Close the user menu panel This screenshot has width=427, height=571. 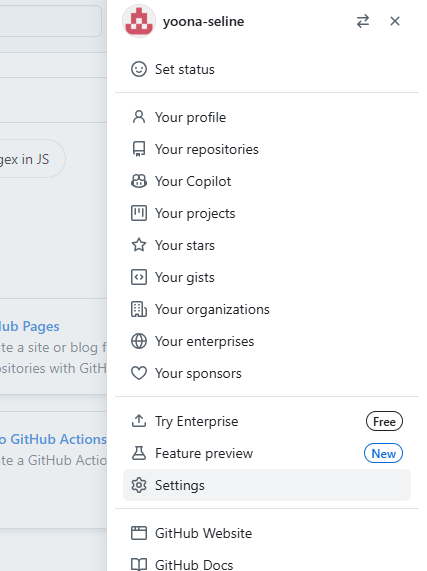[395, 21]
